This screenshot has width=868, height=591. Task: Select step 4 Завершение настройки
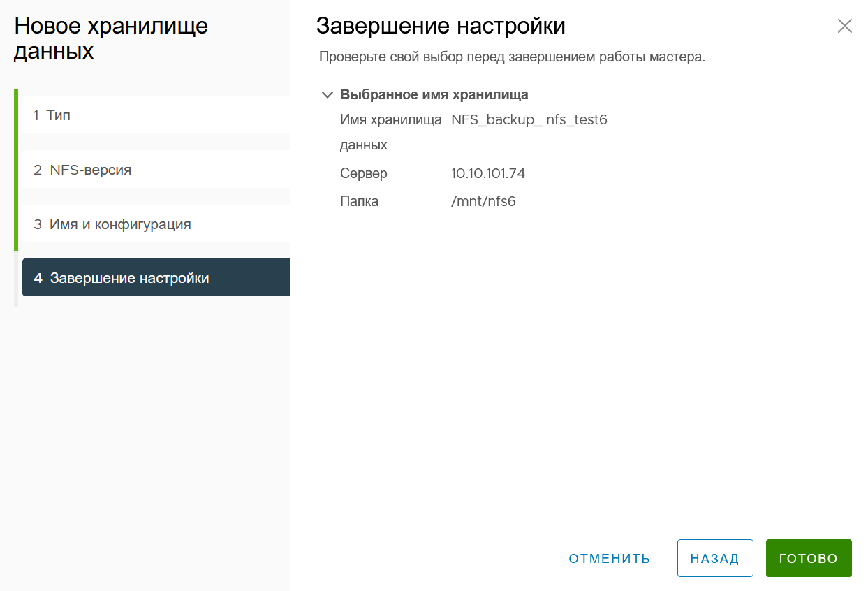click(x=156, y=278)
